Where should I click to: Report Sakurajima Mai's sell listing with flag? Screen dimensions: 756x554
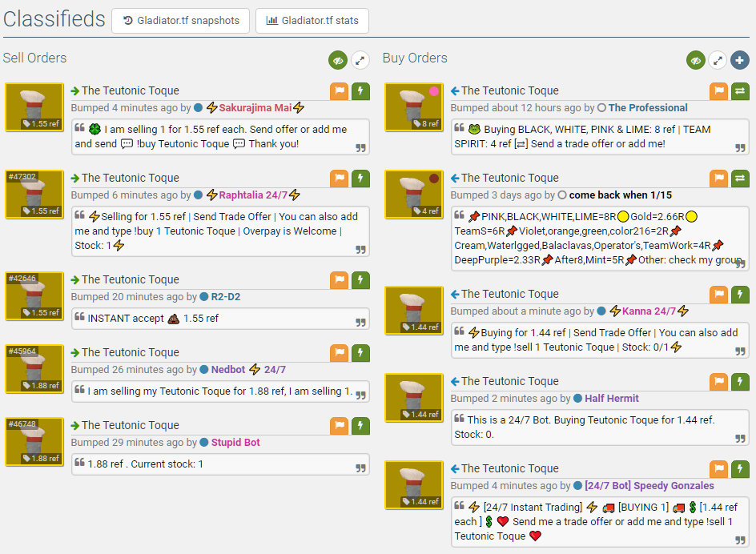pyautogui.click(x=340, y=91)
